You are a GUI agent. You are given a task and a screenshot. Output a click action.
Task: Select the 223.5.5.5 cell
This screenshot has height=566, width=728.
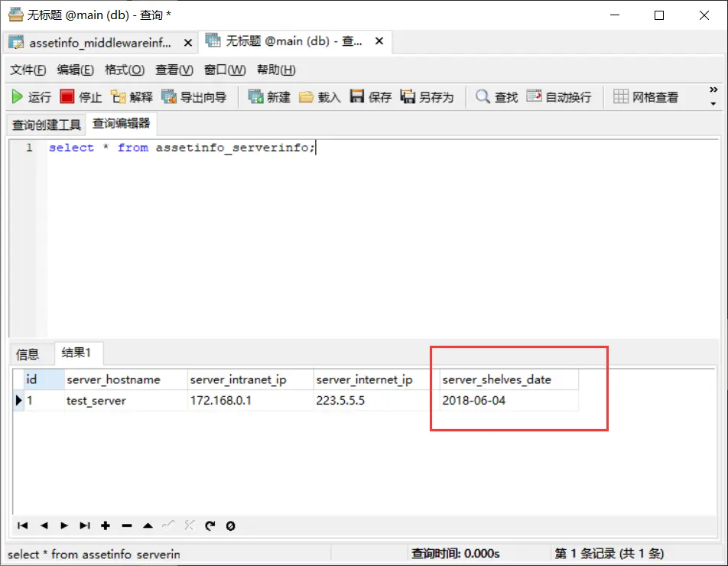click(x=376, y=400)
